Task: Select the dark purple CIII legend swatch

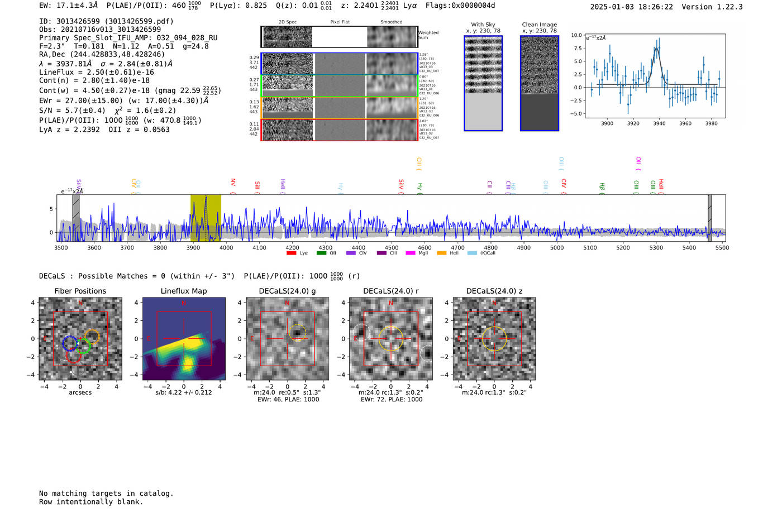Action: (382, 253)
